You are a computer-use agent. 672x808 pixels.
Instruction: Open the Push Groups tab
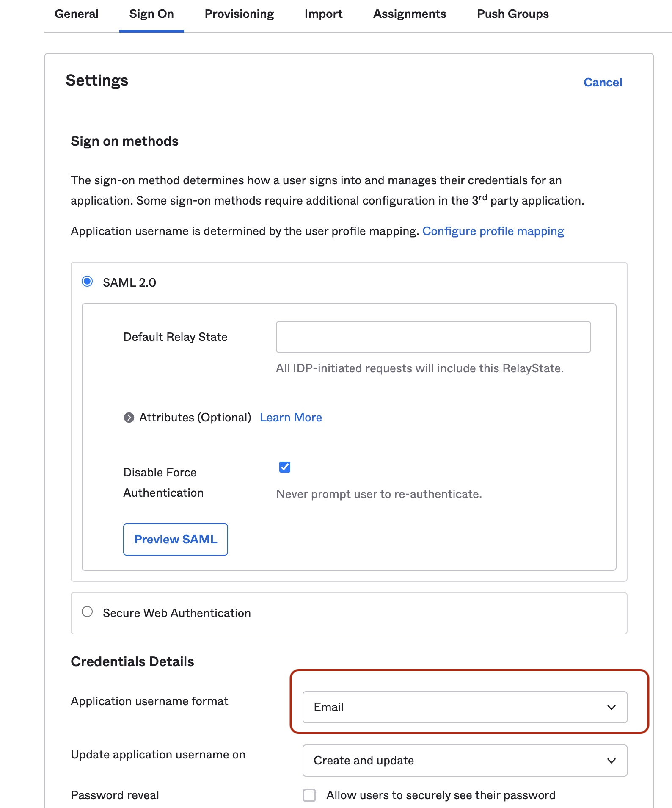click(x=512, y=14)
